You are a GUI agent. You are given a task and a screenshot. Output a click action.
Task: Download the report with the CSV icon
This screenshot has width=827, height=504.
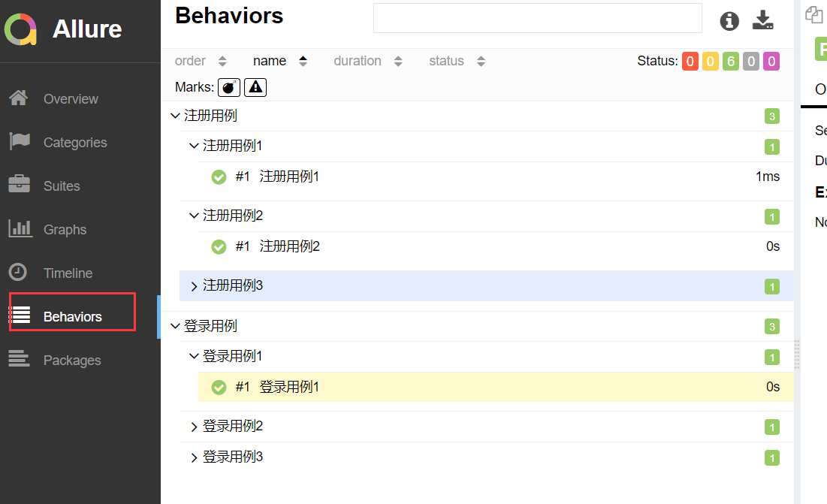tap(762, 20)
